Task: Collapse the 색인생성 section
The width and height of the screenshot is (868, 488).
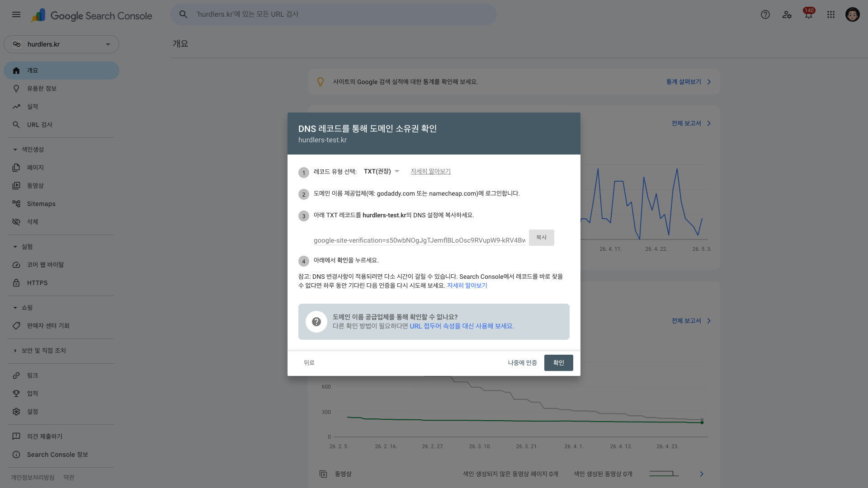Action: point(15,150)
